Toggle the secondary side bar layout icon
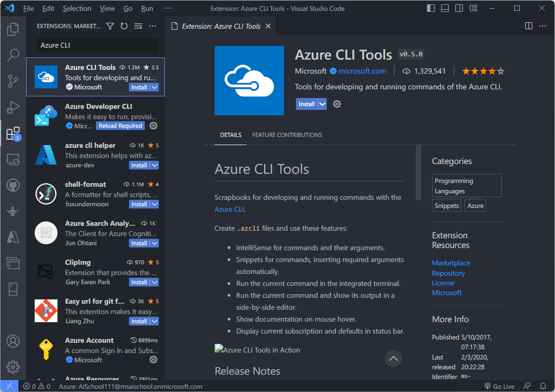The width and height of the screenshot is (555, 392). (459, 8)
